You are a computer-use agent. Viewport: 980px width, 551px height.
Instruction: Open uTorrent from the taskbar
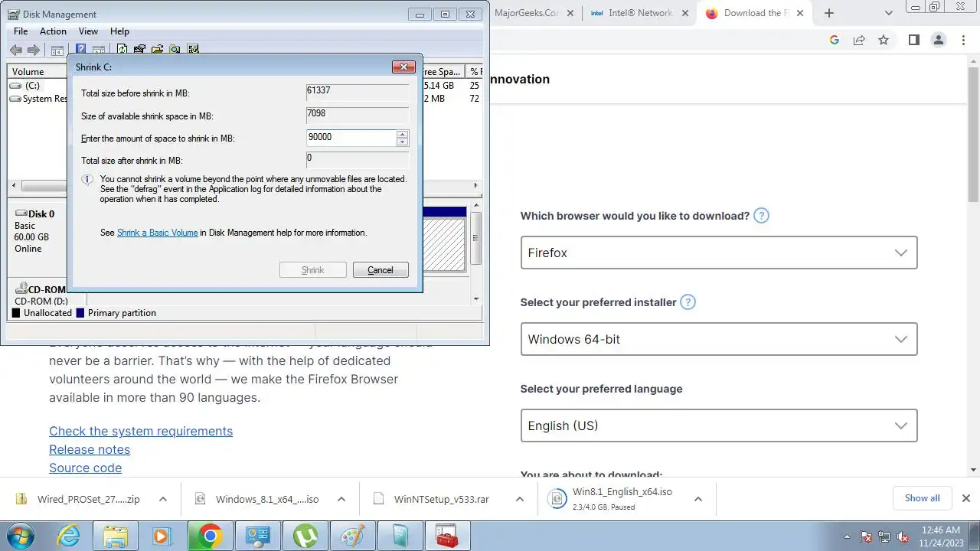click(x=305, y=536)
